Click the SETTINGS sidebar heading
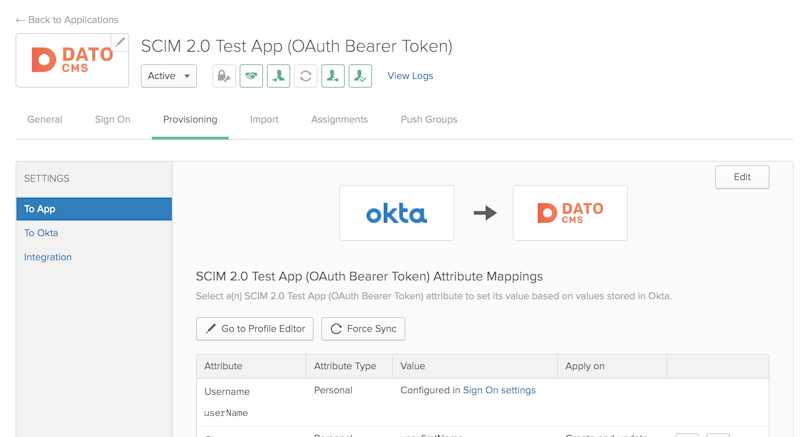The height and width of the screenshot is (437, 810). coord(46,178)
